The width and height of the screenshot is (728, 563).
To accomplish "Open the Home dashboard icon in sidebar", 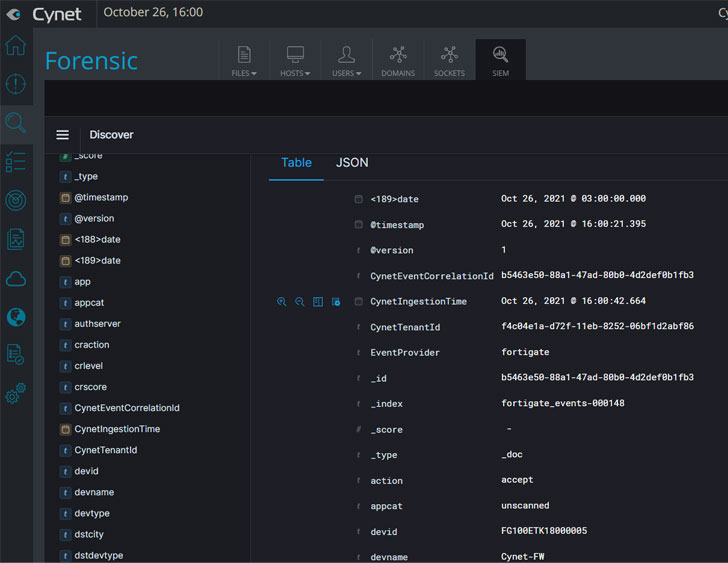I will [16, 45].
